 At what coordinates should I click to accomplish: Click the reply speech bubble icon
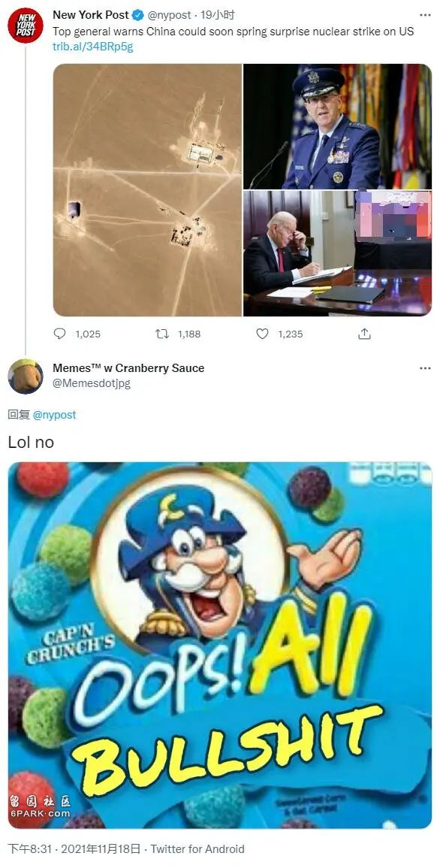click(60, 334)
